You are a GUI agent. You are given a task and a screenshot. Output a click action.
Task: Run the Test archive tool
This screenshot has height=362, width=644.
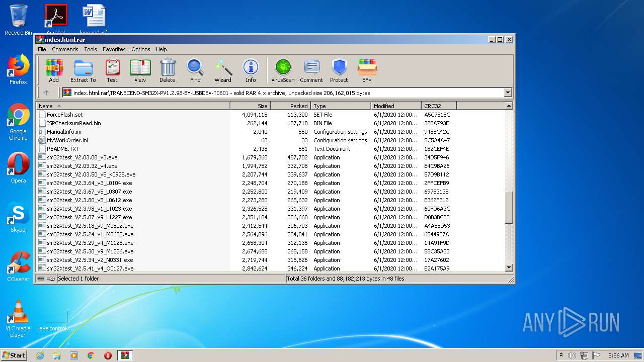[x=112, y=70]
